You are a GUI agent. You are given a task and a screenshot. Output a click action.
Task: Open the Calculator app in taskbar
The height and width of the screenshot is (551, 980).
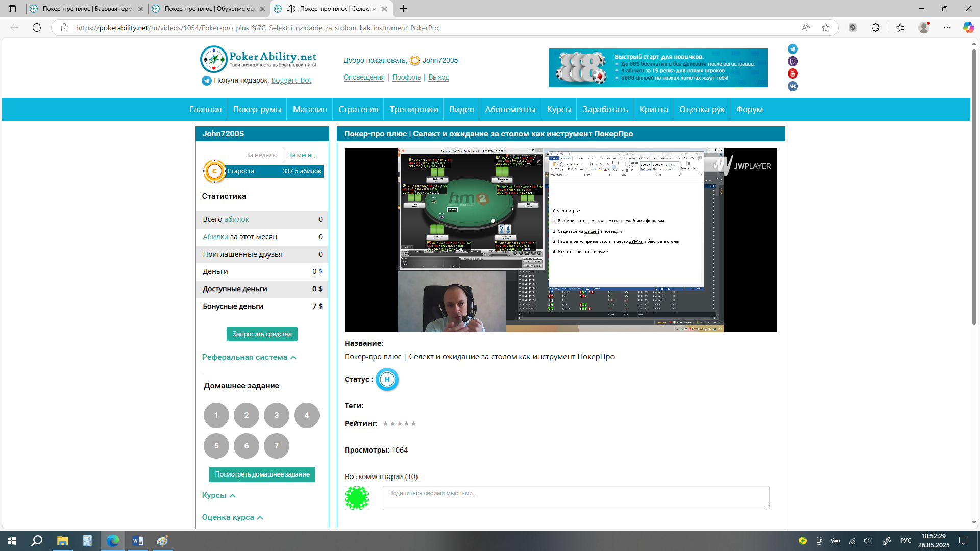tap(87, 541)
